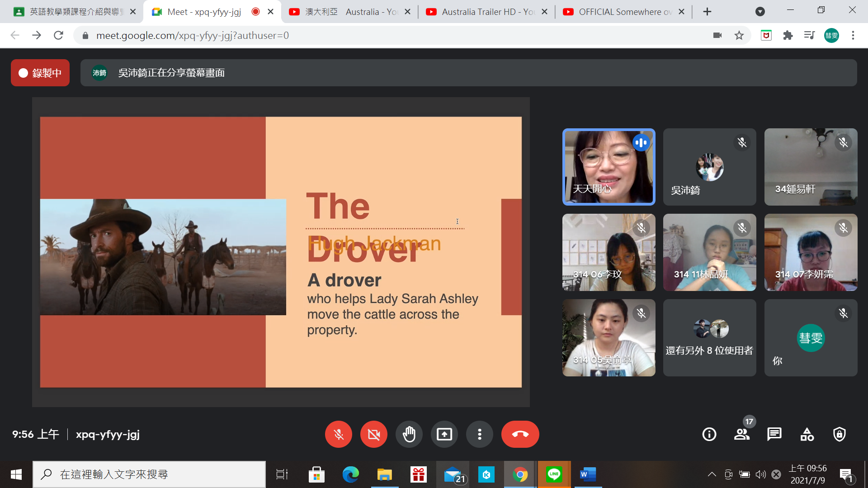This screenshot has width=868, height=488.
Task: Open the Windows notification center
Action: coord(846,474)
